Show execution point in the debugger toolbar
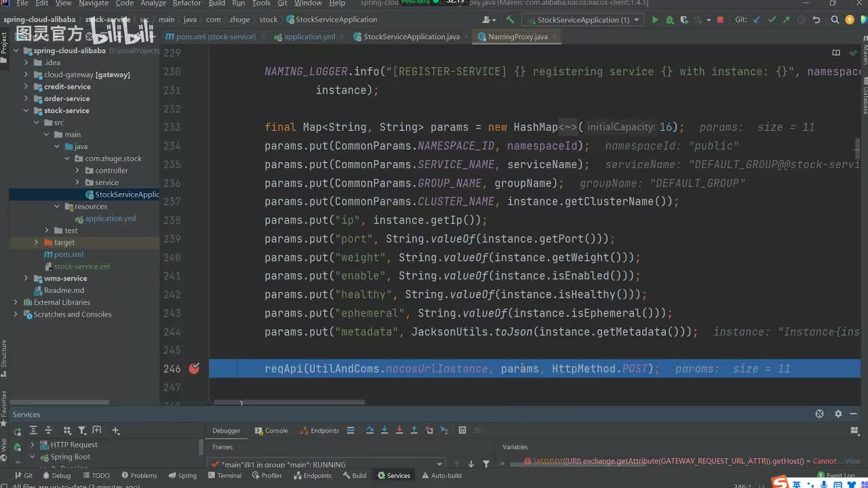The image size is (868, 488). click(351, 430)
